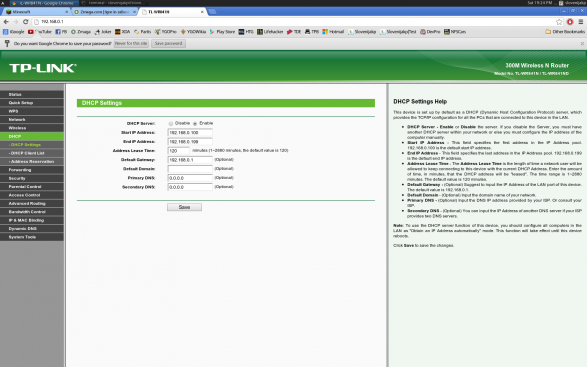Click the Save button under DHCP settings
This screenshot has height=367, width=587.
point(185,207)
